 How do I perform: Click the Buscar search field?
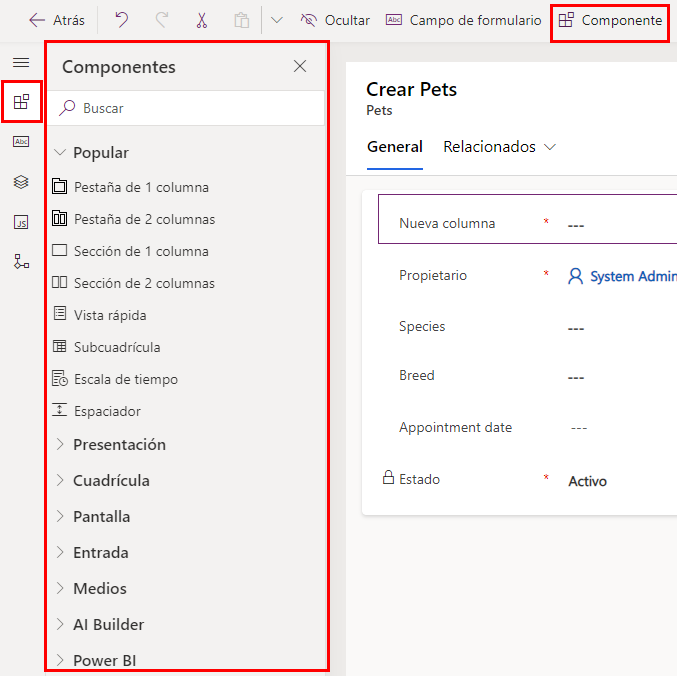pyautogui.click(x=186, y=108)
